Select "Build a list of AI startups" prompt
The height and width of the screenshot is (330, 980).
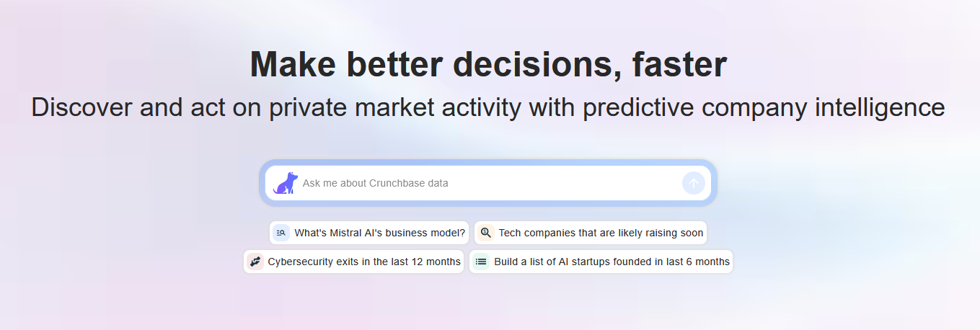(x=612, y=262)
